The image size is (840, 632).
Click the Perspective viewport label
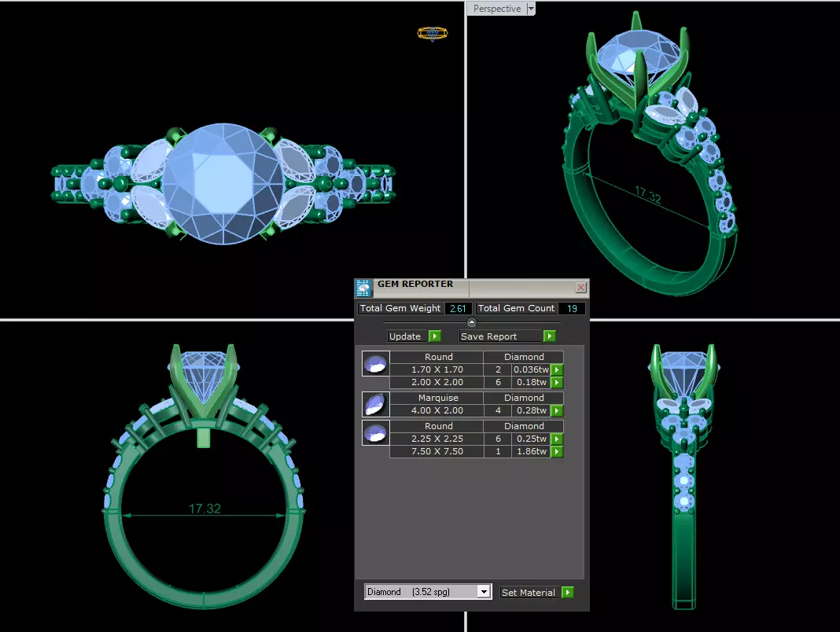point(496,9)
